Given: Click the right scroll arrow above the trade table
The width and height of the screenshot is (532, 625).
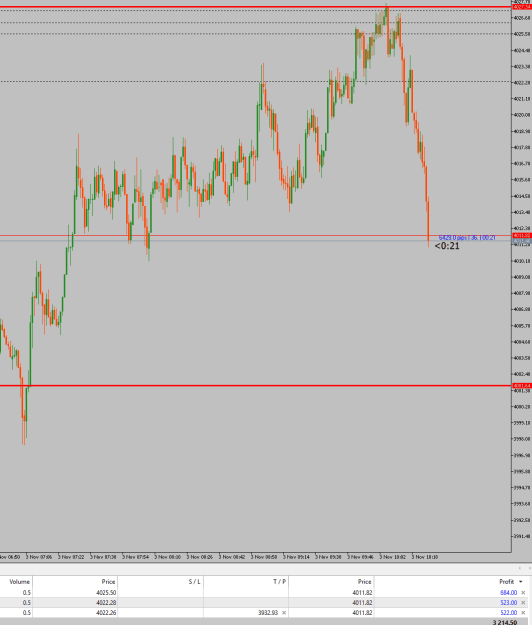Looking at the screenshot, I should [x=529, y=568].
